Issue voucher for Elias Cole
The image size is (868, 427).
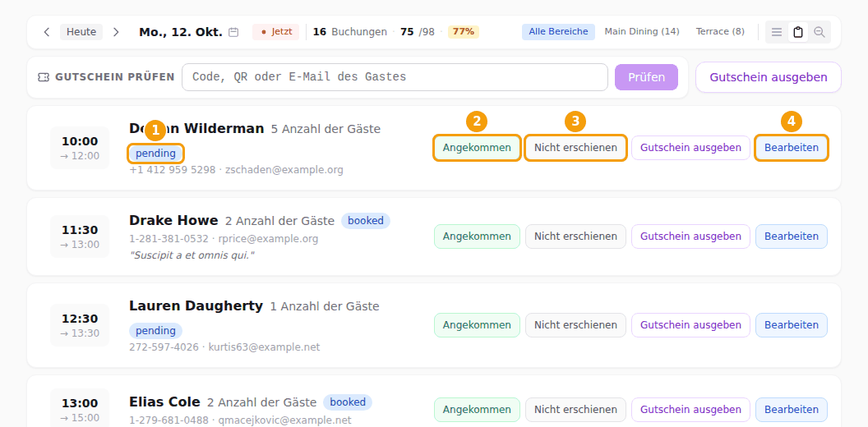690,410
